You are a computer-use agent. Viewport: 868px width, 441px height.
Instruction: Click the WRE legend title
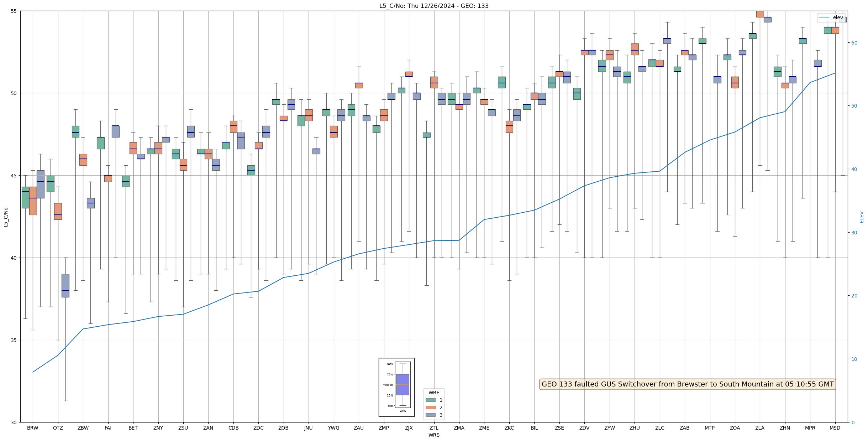click(434, 393)
